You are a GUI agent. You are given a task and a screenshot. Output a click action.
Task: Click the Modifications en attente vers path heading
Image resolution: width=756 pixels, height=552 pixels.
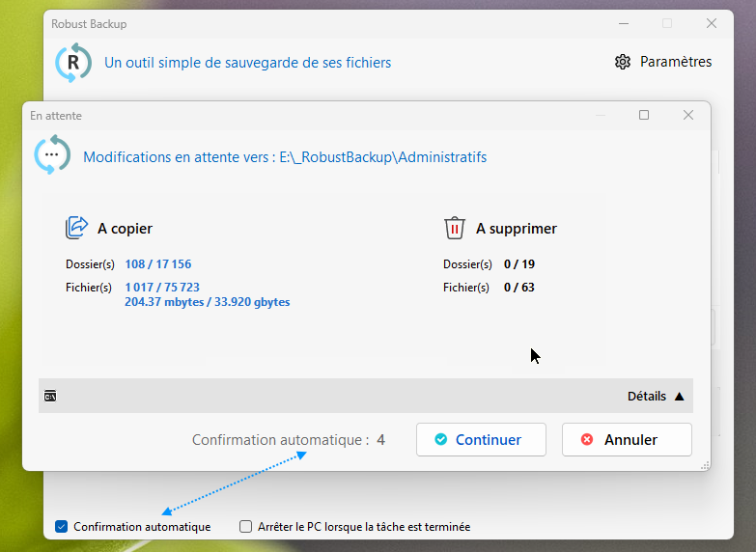(285, 157)
